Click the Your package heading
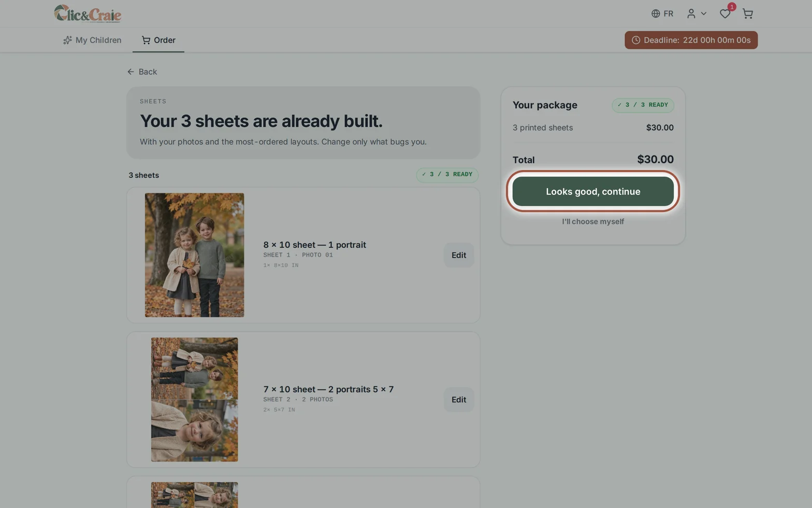Image resolution: width=812 pixels, height=508 pixels. 545,105
